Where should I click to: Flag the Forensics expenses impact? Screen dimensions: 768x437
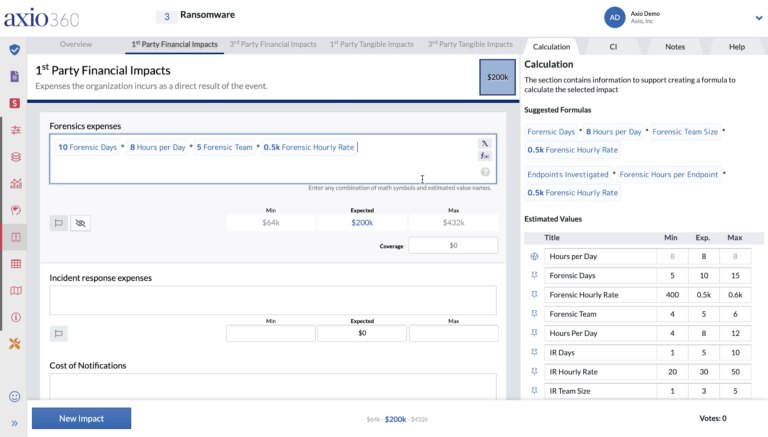point(59,223)
